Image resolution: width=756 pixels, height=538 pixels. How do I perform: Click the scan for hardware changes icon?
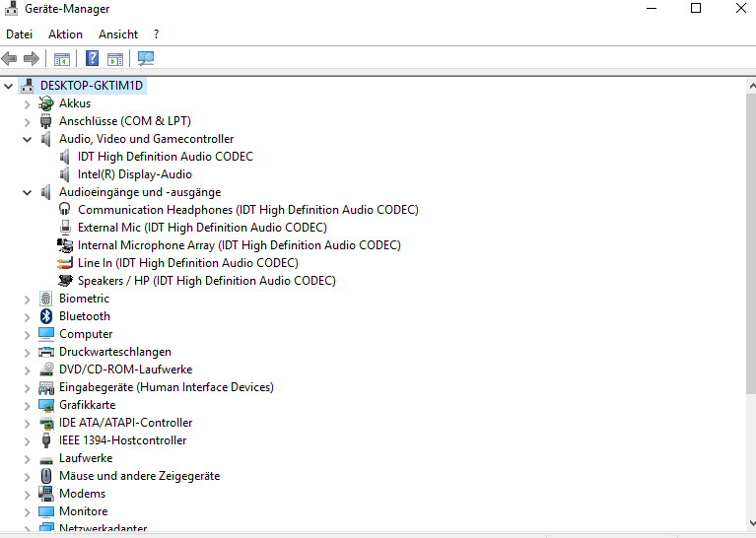click(x=146, y=59)
